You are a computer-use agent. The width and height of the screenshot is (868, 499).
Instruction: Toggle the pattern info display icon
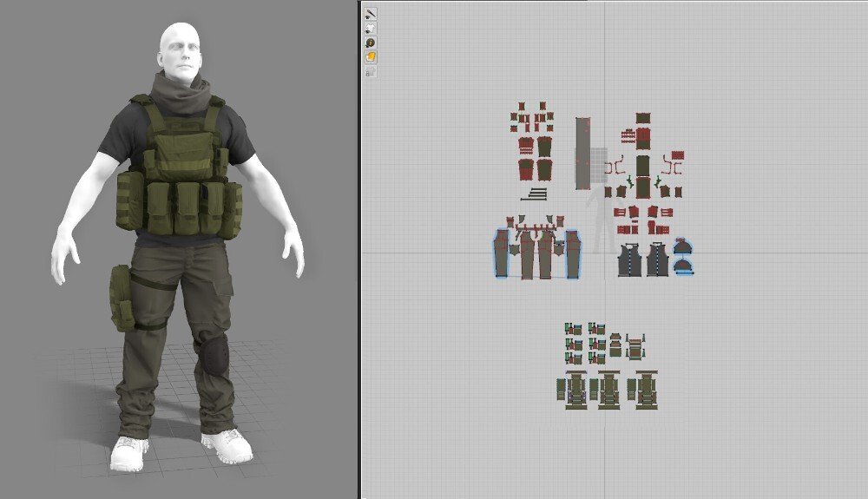[371, 43]
